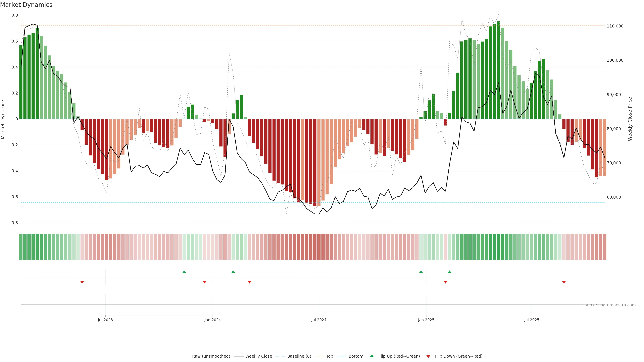Screen dimensions: 644x362
Task: Toggle the Top threshold legend item
Action: coord(330,356)
